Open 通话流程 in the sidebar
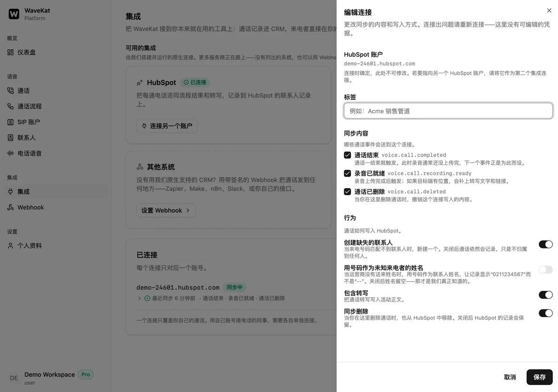This screenshot has height=392, width=558. click(56, 106)
